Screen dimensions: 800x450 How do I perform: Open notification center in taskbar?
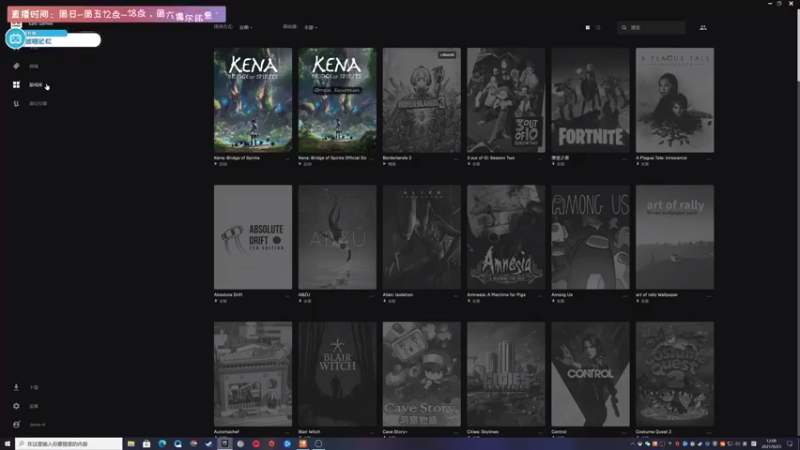pyautogui.click(x=790, y=444)
